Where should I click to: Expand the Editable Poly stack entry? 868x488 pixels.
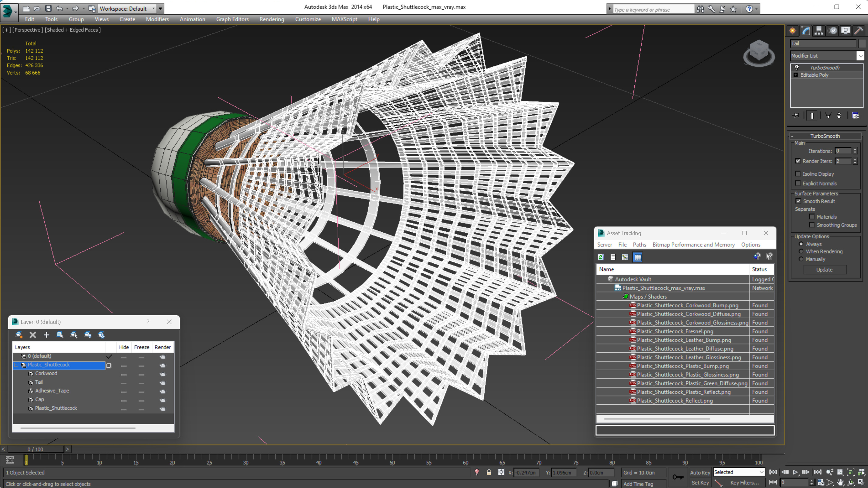point(796,75)
